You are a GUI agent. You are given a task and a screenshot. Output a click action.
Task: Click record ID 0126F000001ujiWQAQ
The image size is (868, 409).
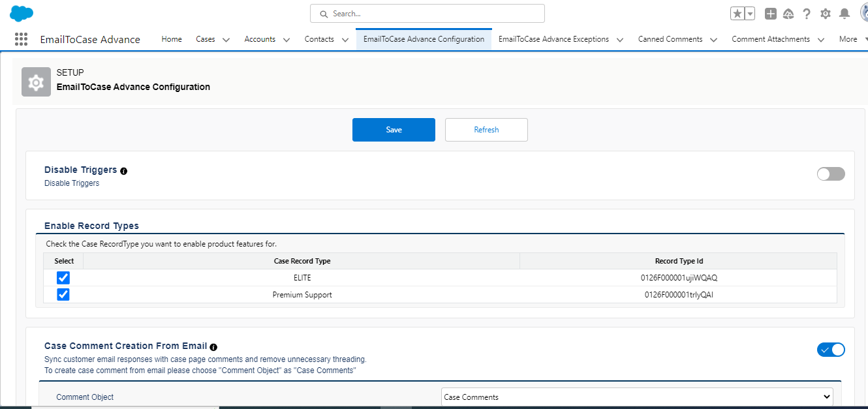point(679,278)
